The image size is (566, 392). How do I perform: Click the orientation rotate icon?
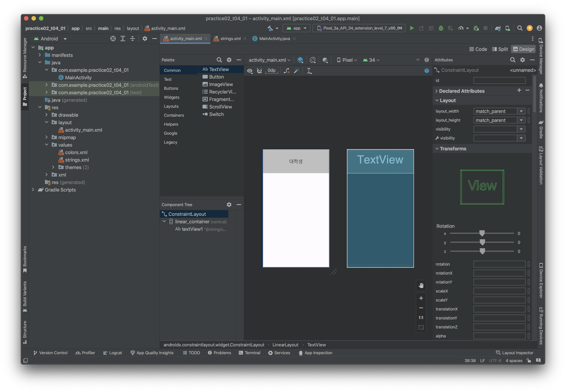point(313,60)
